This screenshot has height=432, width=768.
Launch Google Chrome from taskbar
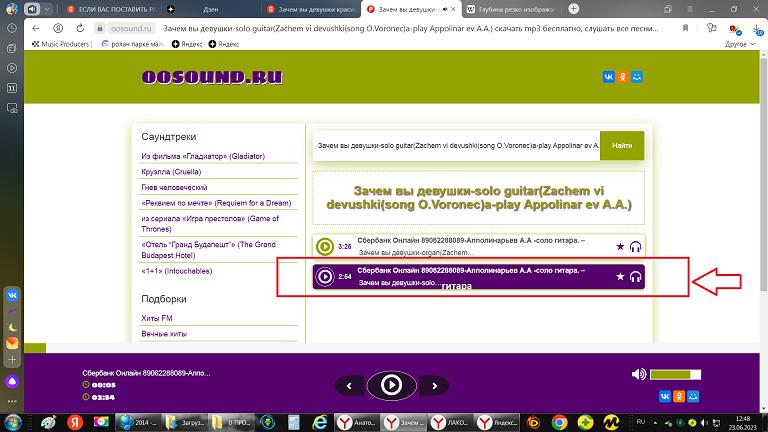(559, 422)
